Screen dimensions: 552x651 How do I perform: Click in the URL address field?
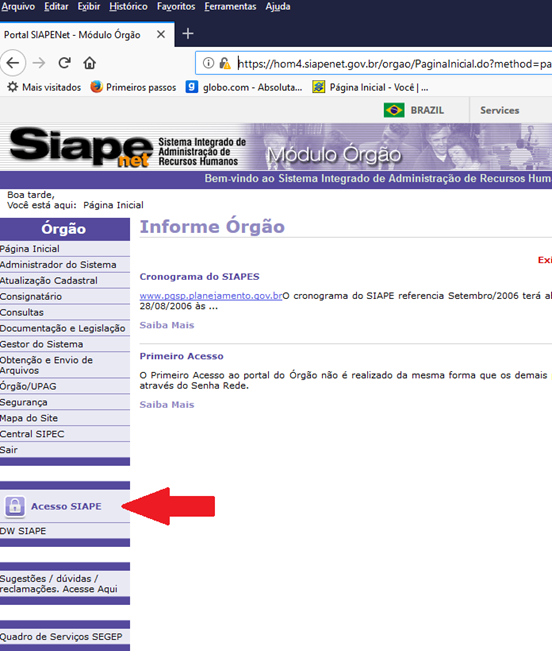tap(394, 64)
